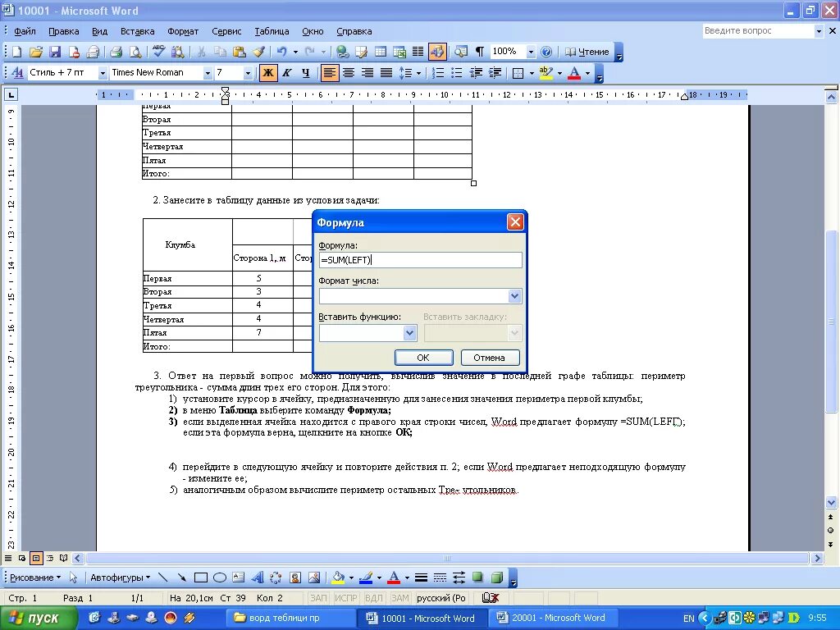The height and width of the screenshot is (630, 840).
Task: Apply numbered list formatting
Action: point(438,73)
